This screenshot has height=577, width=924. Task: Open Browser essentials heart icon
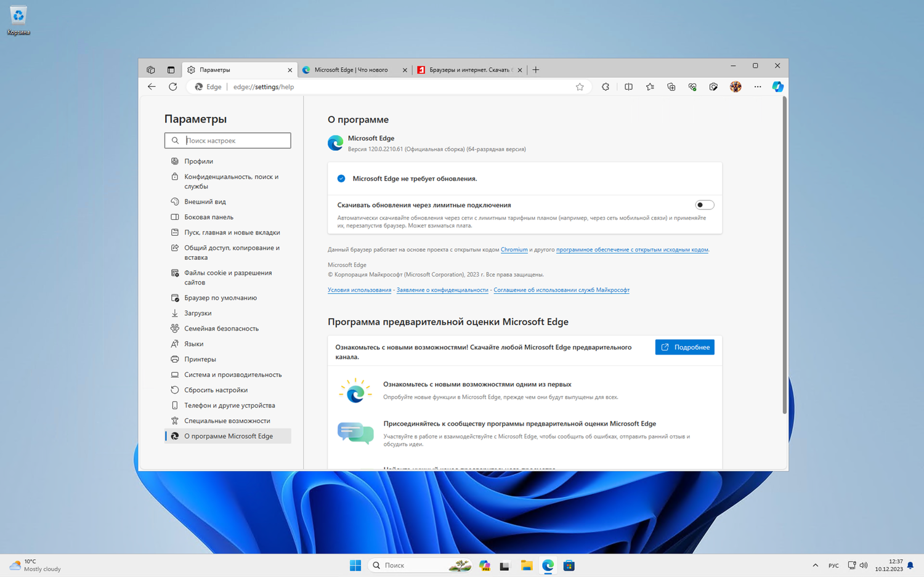coord(692,87)
